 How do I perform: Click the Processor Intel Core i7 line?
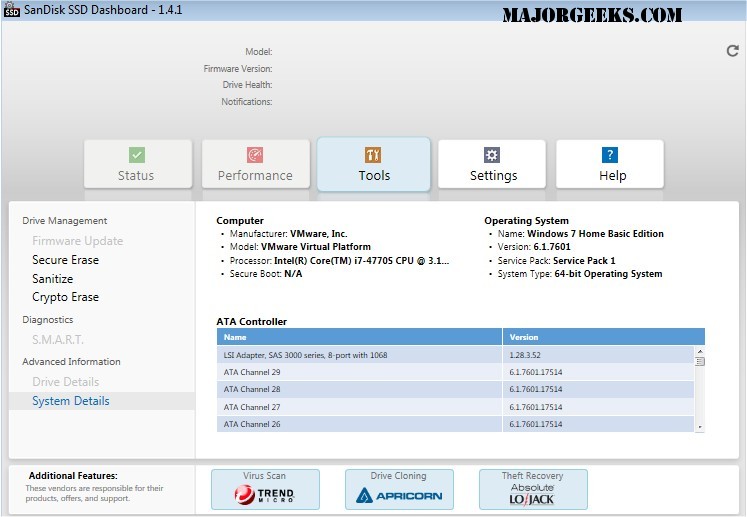coord(339,261)
